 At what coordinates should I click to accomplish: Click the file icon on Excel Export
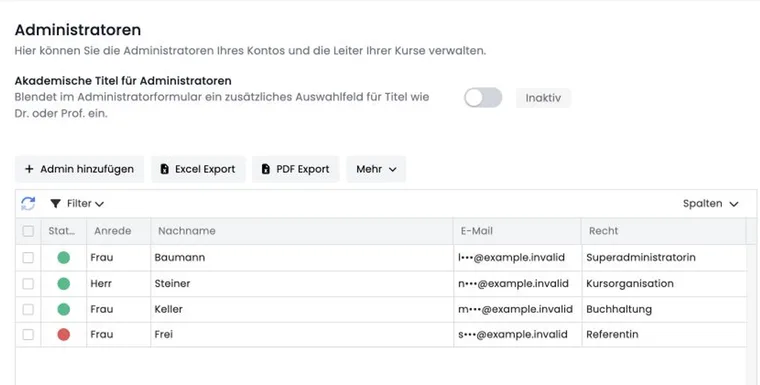click(165, 169)
